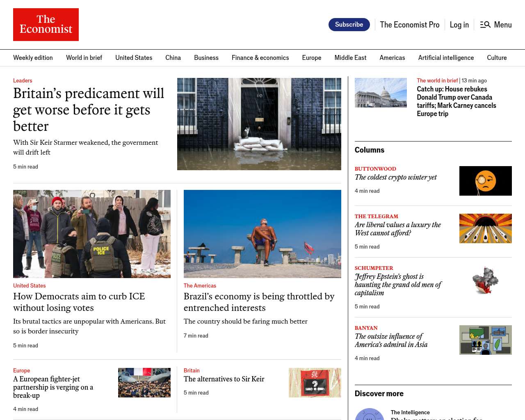The width and height of the screenshot is (525, 420).
Task: Click the Schumpeter column label
Action: 374,268
